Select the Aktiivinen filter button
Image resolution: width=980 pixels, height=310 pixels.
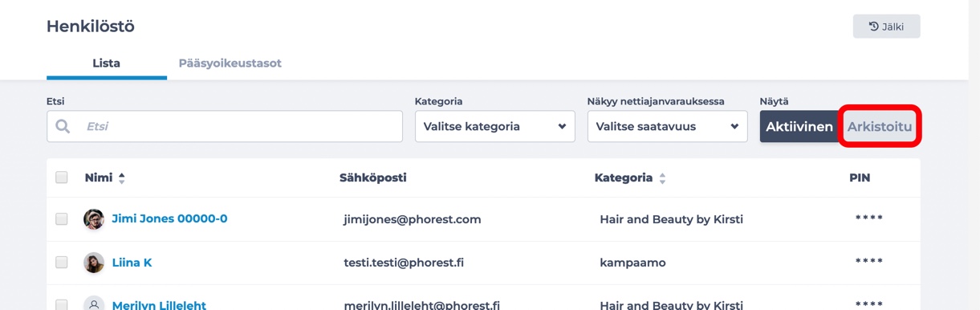pyautogui.click(x=799, y=127)
